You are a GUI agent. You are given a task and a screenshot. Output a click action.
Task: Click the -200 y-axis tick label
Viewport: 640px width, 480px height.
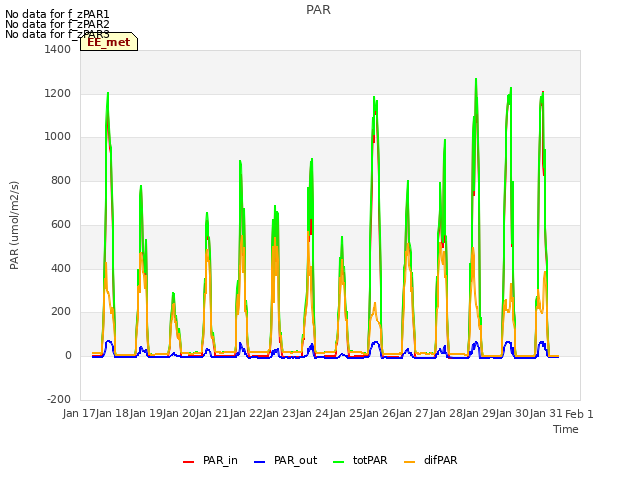pyautogui.click(x=59, y=399)
